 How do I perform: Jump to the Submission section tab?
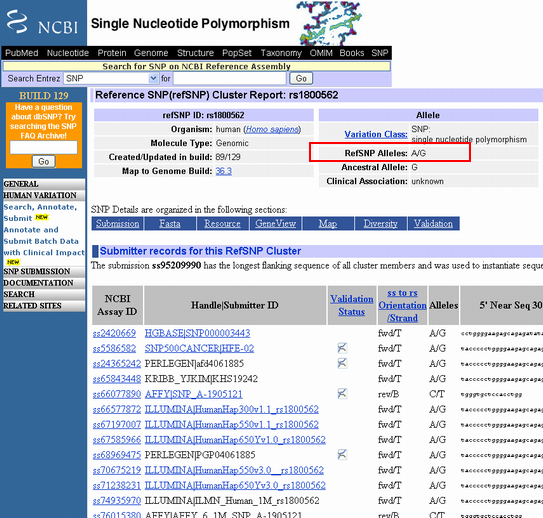point(117,224)
